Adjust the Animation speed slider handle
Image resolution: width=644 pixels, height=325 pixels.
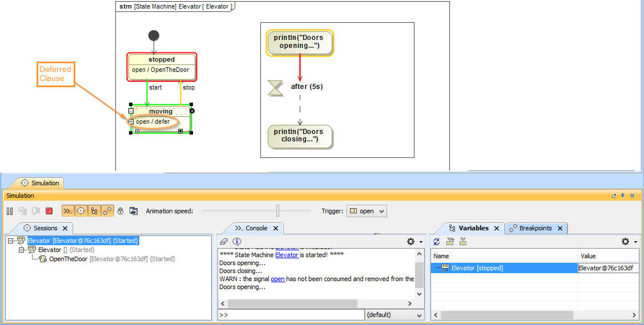(x=278, y=211)
